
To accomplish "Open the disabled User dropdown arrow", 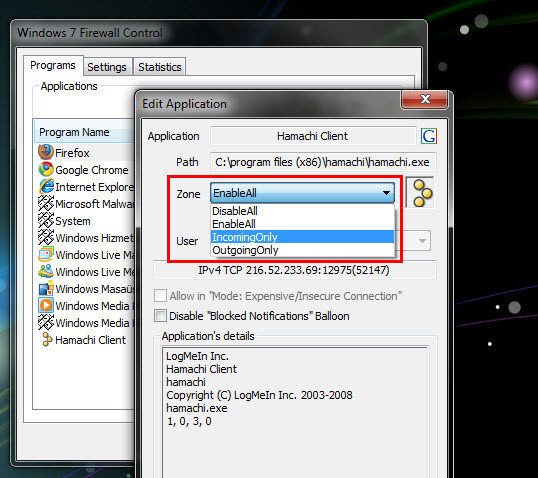I will (x=422, y=241).
